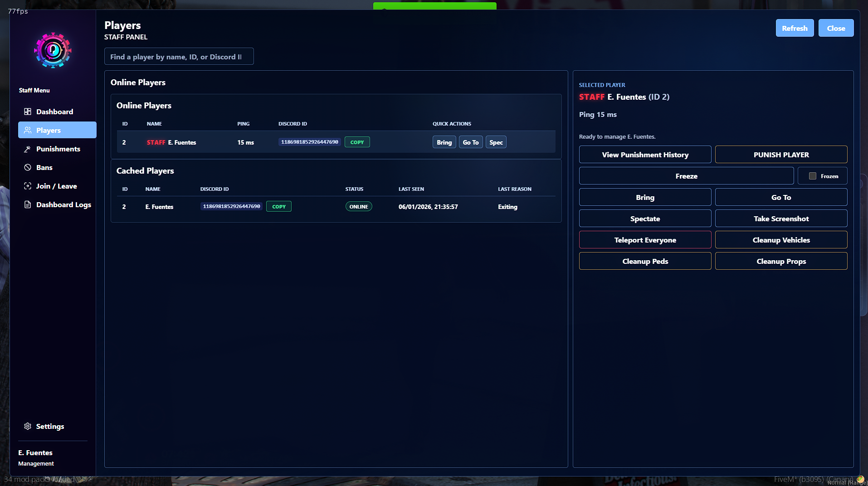Screen dimensions: 868x486
Task: Select the Players menu item
Action: (57, 130)
